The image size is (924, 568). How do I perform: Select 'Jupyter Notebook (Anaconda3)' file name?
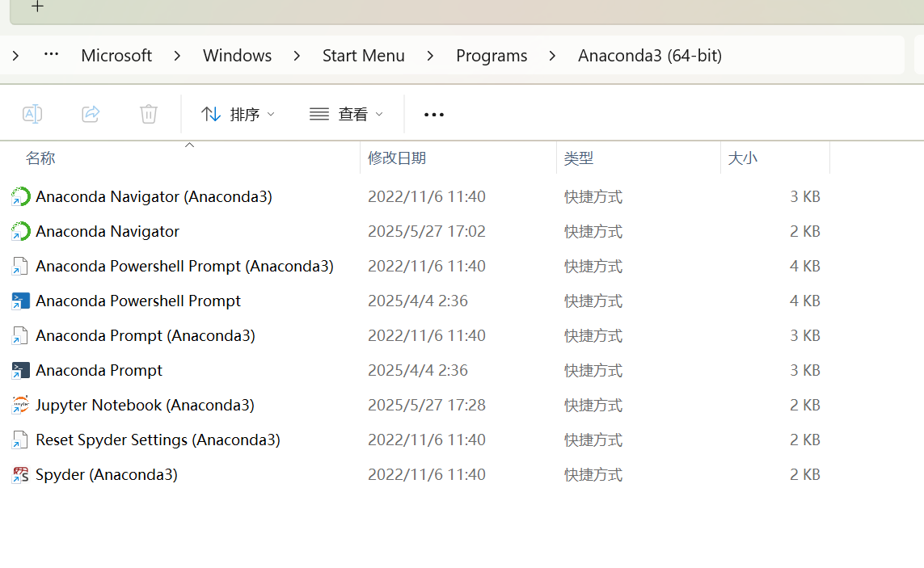[145, 405]
